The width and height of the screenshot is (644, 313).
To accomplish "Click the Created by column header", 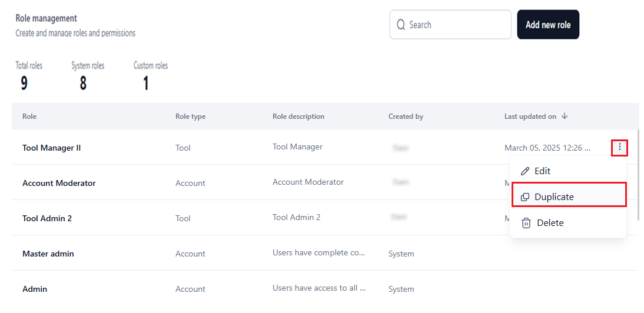I will 406,116.
